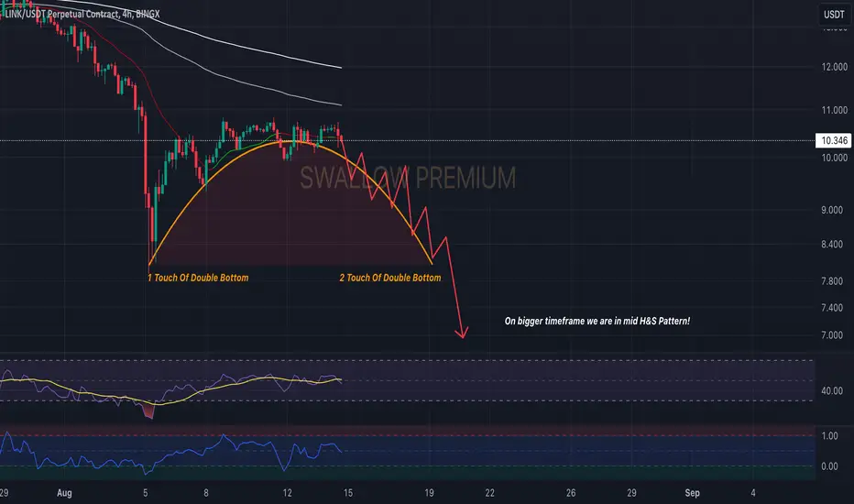
Task: Select the 'On bigger timeframe' H&S note
Action: coord(597,321)
